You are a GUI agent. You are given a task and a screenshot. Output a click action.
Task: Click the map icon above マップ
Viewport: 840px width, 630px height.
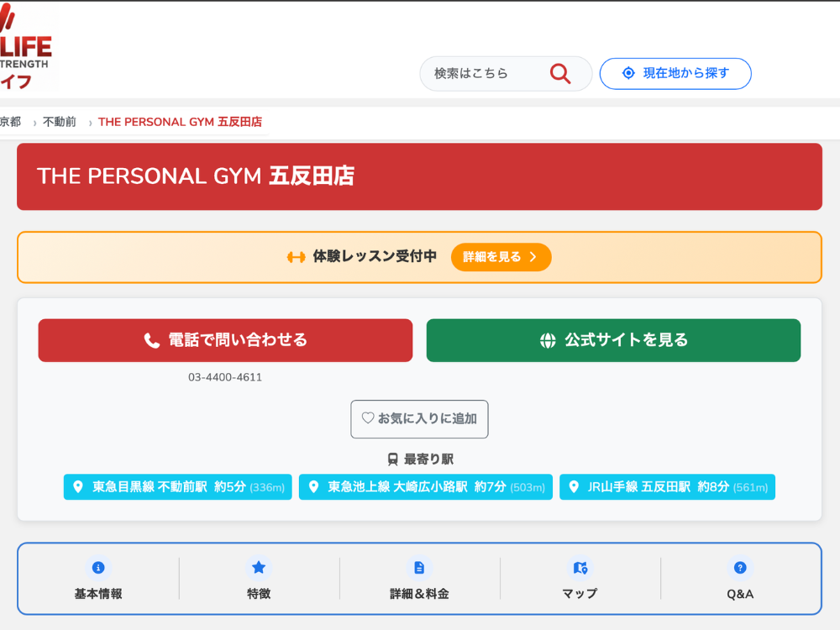tap(580, 567)
